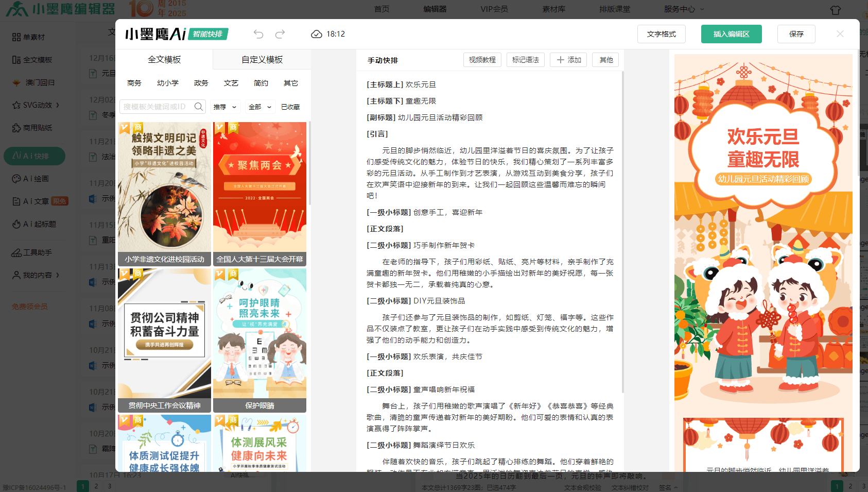
Task: Open AI起标题 in the sidebar
Action: coord(34,224)
